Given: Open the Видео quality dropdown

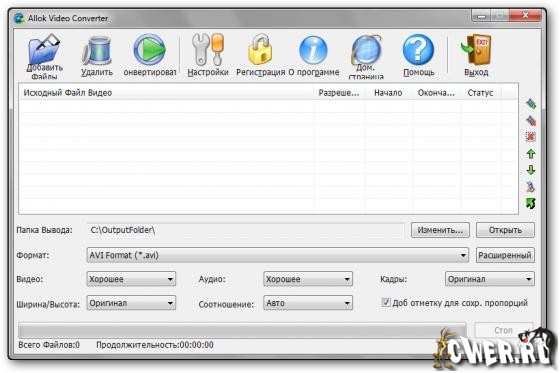Looking at the screenshot, I should pyautogui.click(x=131, y=279).
